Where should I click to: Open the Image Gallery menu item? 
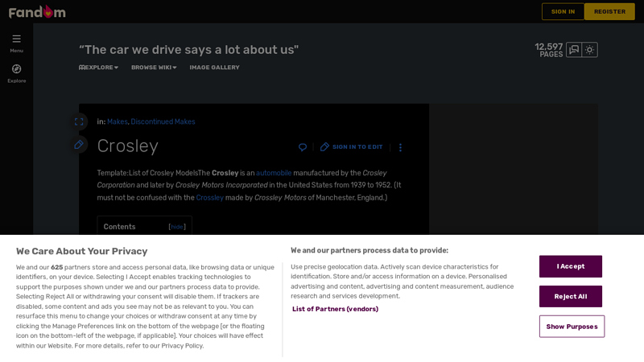[x=214, y=68]
